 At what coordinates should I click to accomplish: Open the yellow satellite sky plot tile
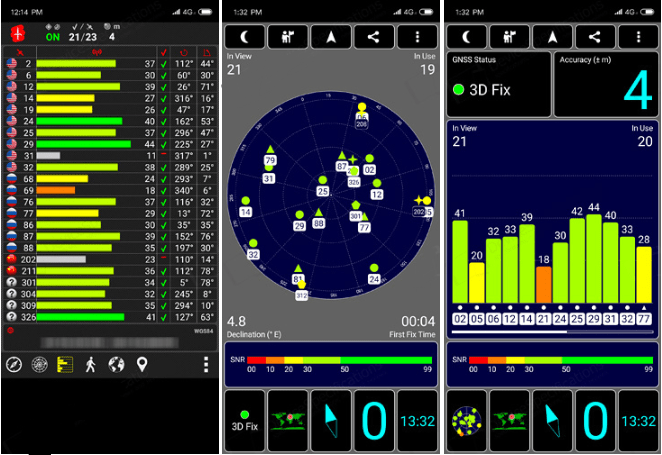click(465, 420)
